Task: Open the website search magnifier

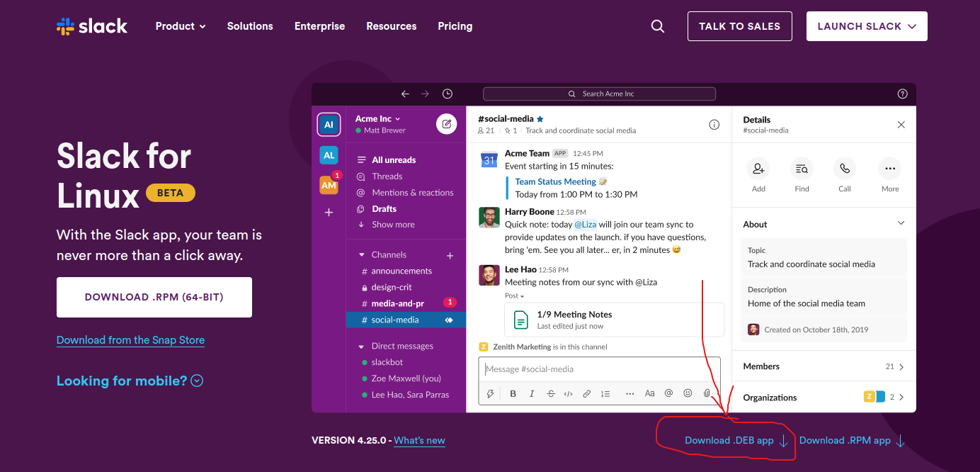Action: (x=658, y=26)
